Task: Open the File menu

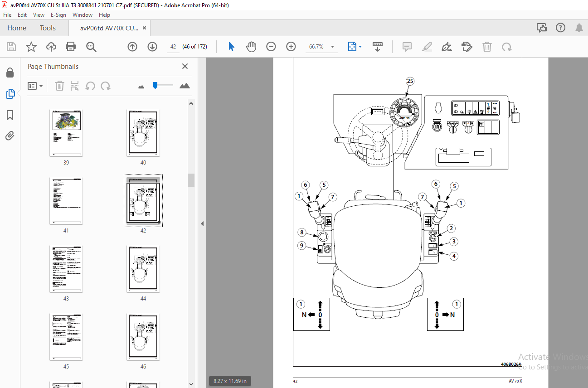Action: tap(7, 15)
